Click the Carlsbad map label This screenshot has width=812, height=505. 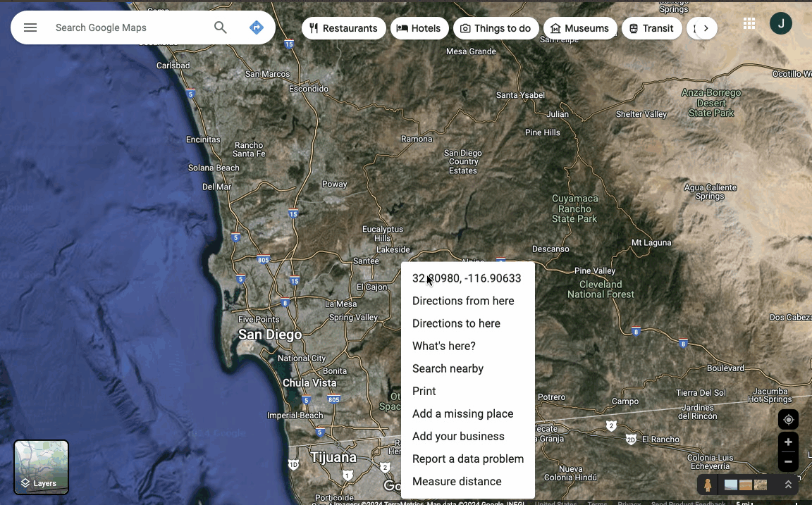[173, 66]
